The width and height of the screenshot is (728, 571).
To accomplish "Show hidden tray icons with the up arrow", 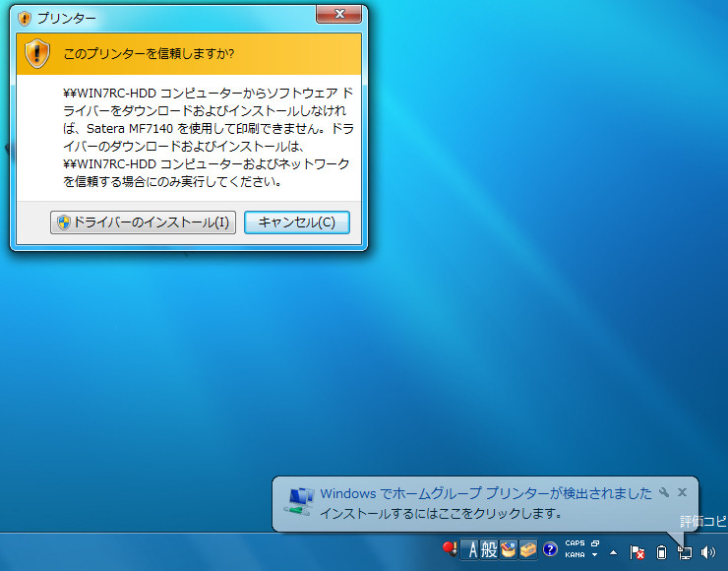I will pyautogui.click(x=613, y=552).
